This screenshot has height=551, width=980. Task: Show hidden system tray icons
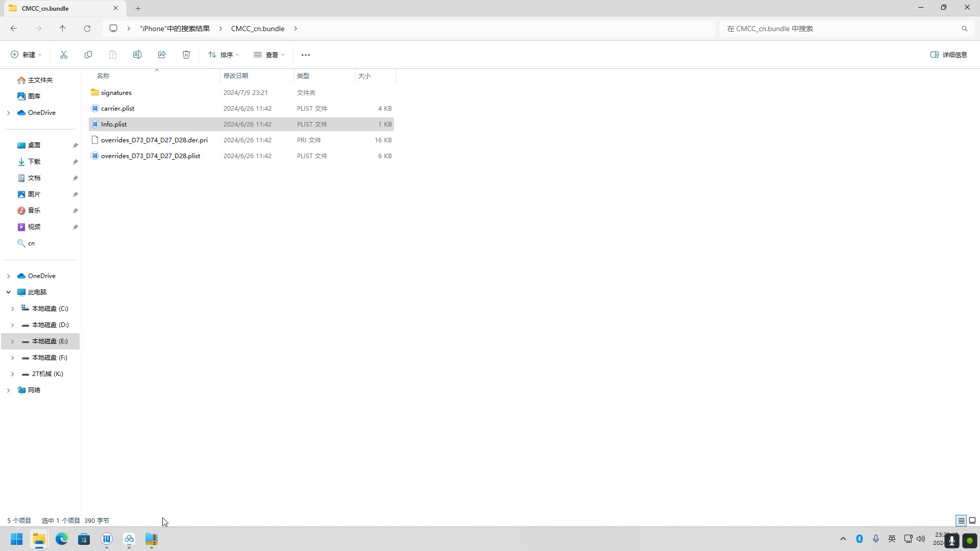click(x=843, y=539)
